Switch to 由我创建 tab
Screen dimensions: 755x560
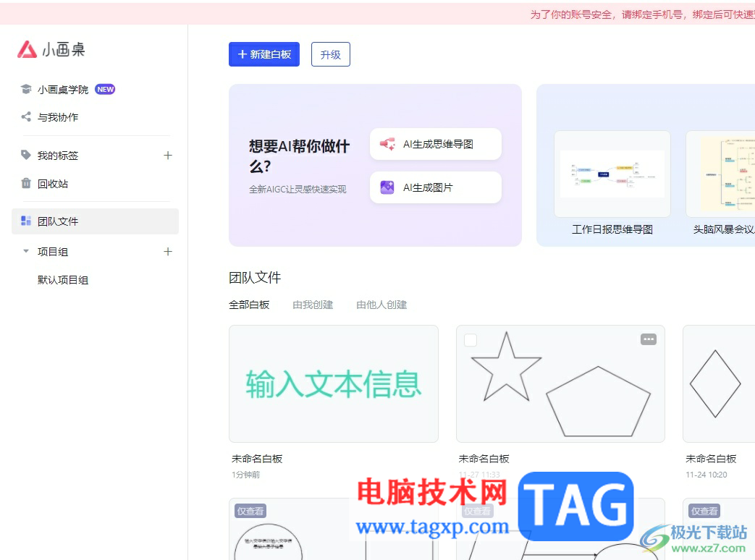coord(313,305)
